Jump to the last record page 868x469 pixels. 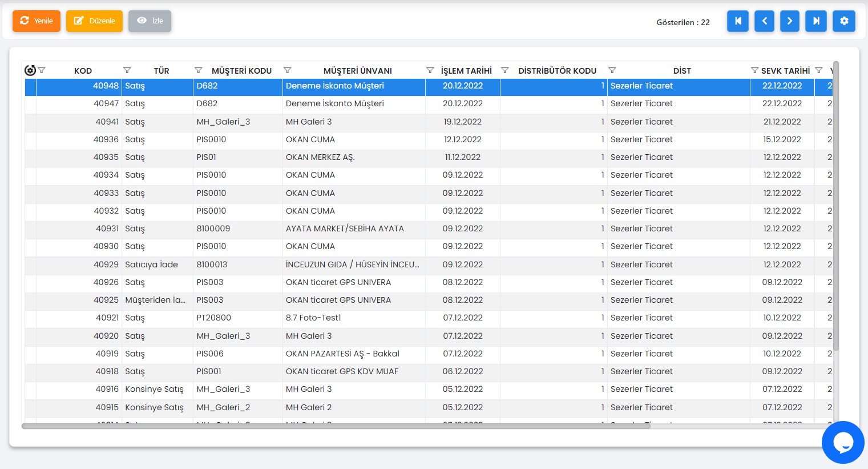(816, 21)
